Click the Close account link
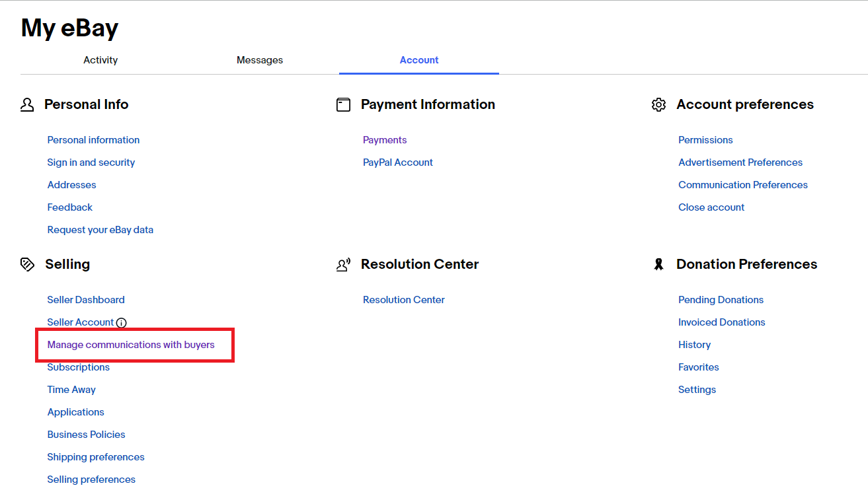 point(711,207)
